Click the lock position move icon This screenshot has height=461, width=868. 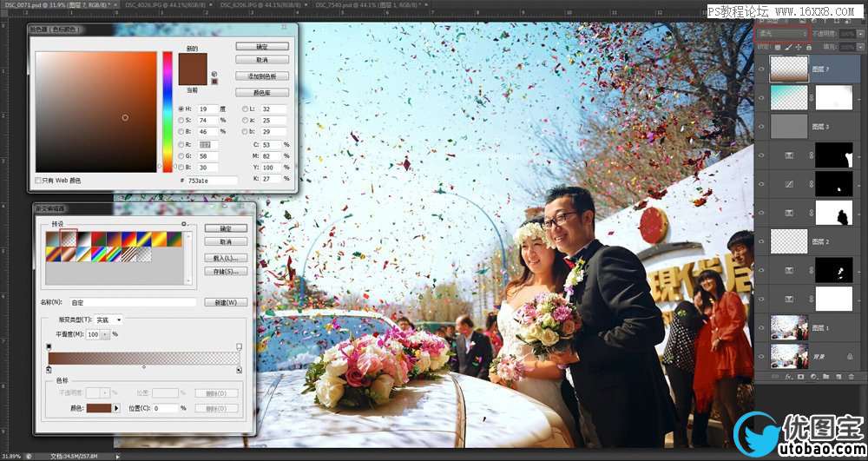click(799, 47)
